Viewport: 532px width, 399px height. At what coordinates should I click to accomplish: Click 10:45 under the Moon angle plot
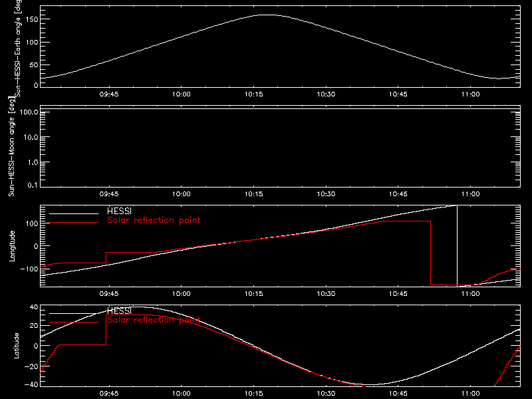tap(398, 194)
